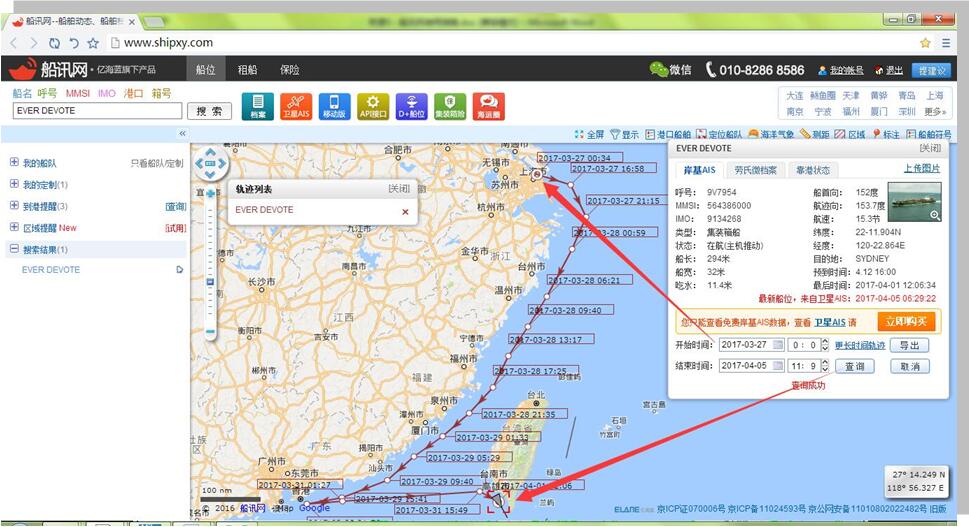Adjust the start time stepper arrows
969x527 pixels.
tap(824, 345)
